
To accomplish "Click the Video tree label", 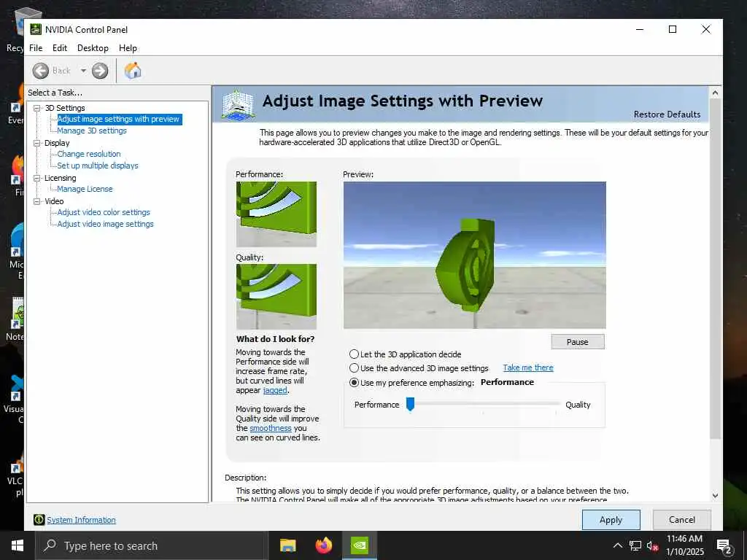I will pos(54,201).
